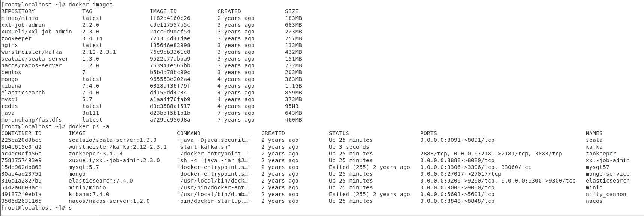Click image ID ff82d4160c26

170,18
